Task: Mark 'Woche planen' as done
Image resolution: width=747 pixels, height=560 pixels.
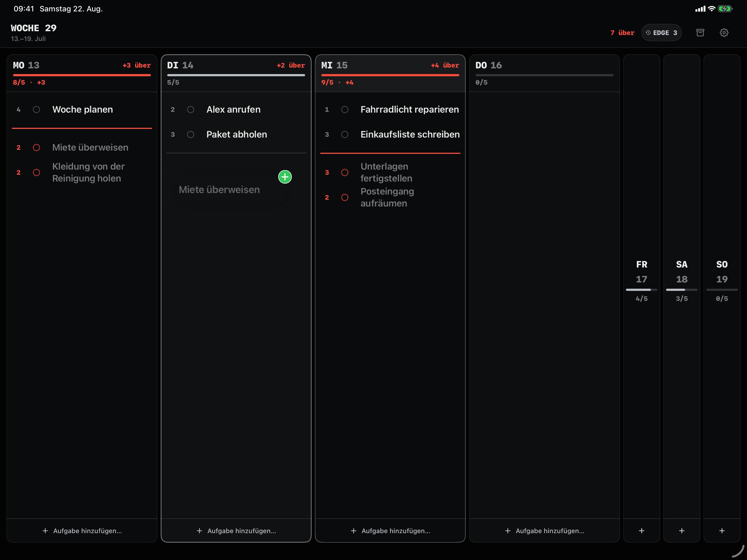Action: point(36,110)
